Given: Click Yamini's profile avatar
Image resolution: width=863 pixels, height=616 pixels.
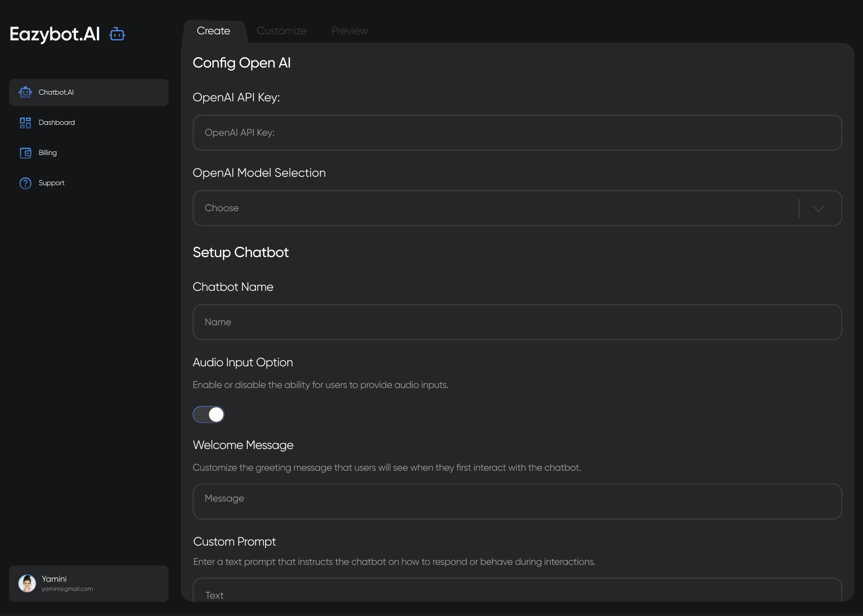Looking at the screenshot, I should (x=27, y=584).
